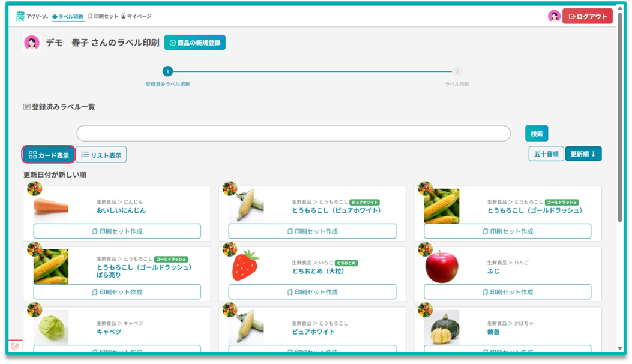Click the ふじ apple thumbnail
The width and height of the screenshot is (632, 364).
441,266
